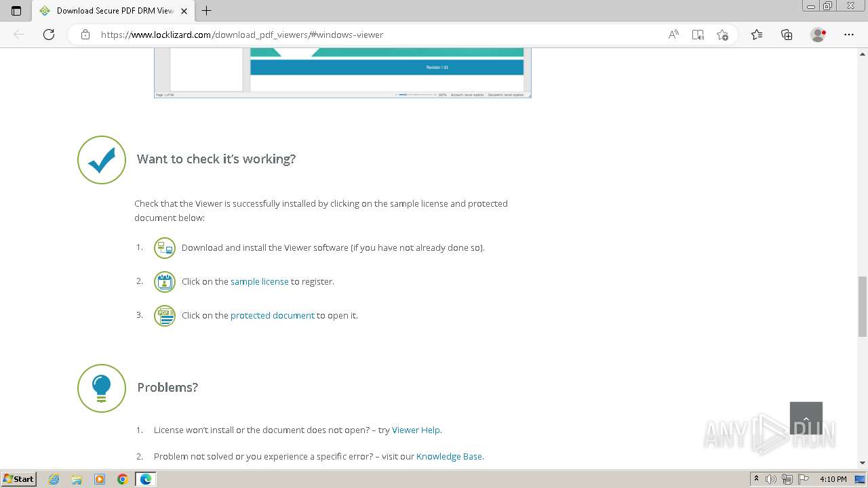Click the Microsoft Edge taskbar button
Screen dimensions: 868x488
point(146,479)
